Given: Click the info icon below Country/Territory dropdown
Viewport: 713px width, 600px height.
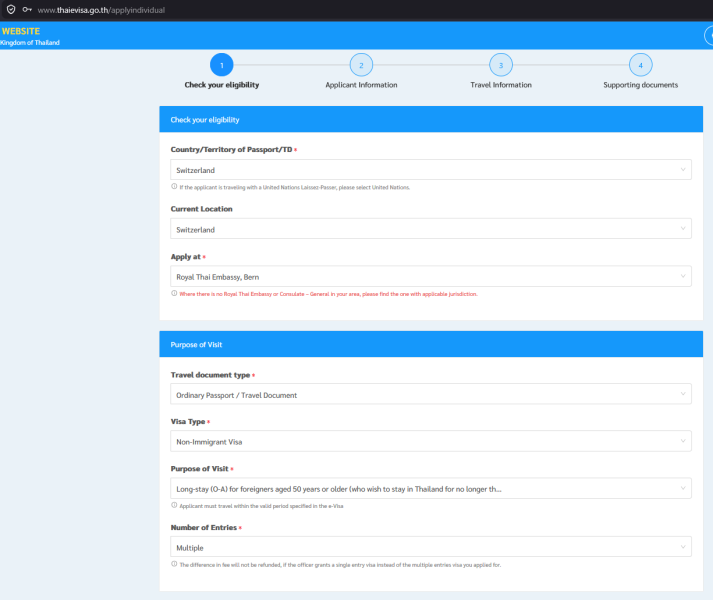Looking at the screenshot, I should tap(174, 187).
